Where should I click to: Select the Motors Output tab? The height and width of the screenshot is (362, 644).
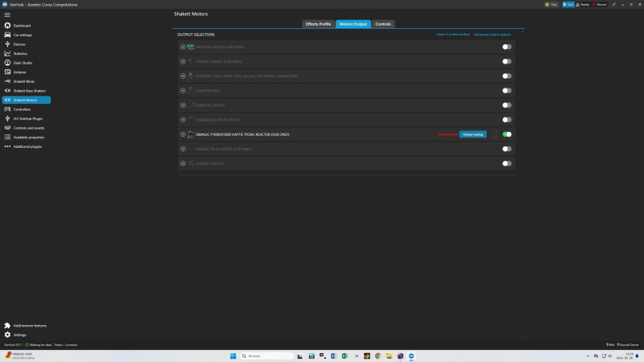point(353,24)
